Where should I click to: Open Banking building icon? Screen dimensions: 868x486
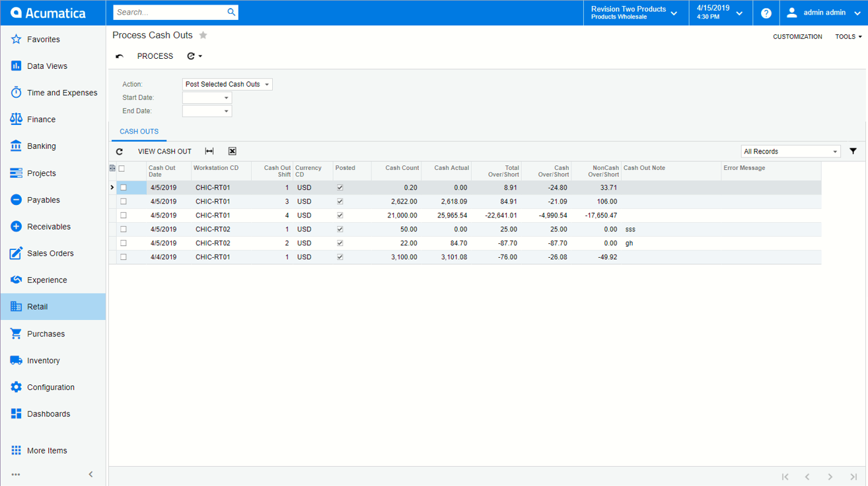pos(16,146)
